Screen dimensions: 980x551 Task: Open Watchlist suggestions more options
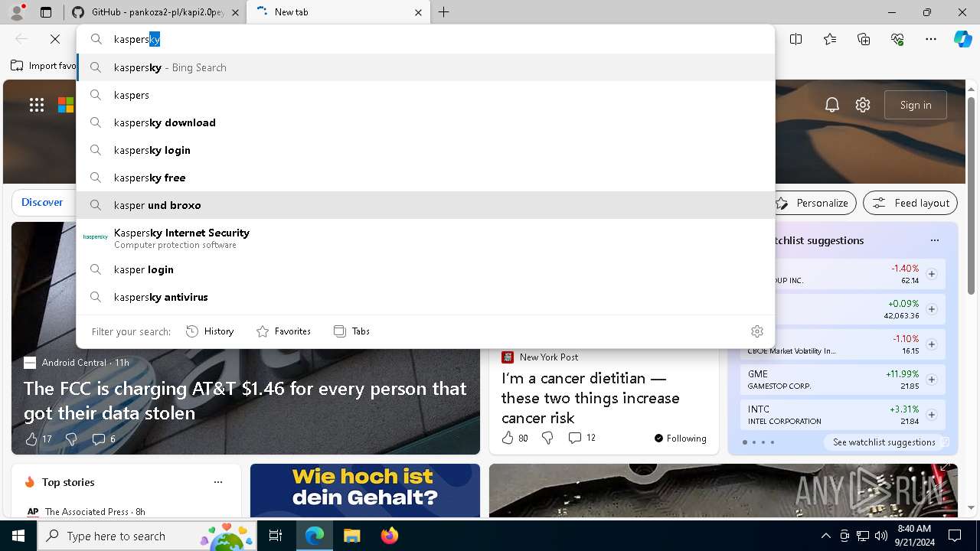tap(935, 240)
